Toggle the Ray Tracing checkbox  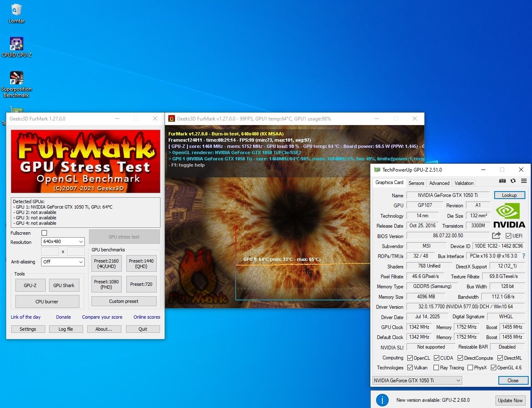436,367
